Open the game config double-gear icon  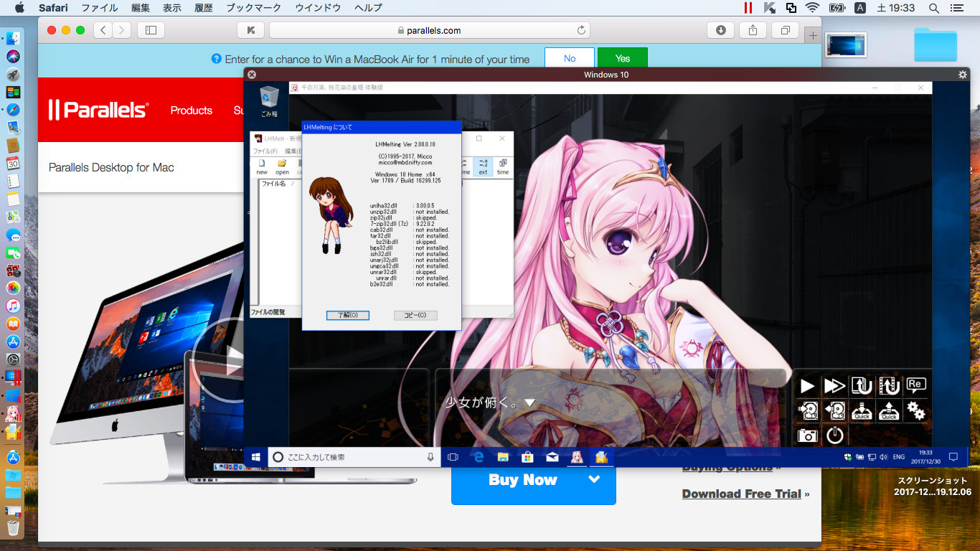(x=916, y=410)
